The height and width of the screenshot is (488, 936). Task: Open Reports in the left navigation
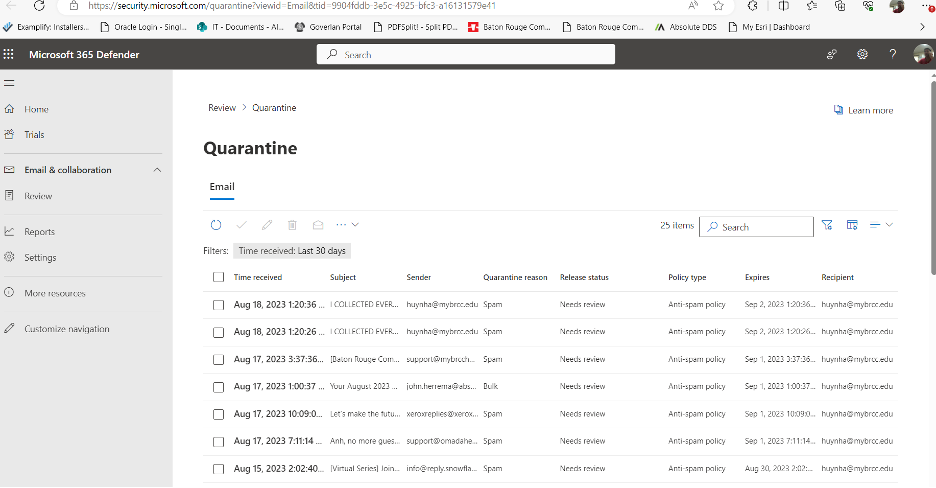point(39,232)
